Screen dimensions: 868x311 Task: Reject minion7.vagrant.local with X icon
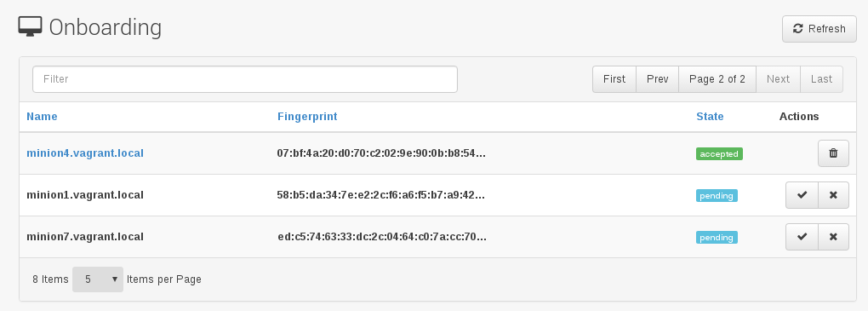(833, 237)
